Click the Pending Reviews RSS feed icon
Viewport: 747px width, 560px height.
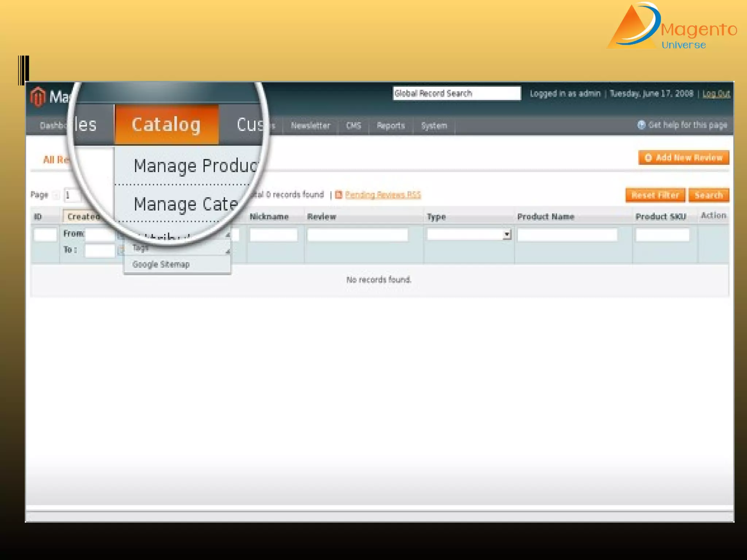(338, 195)
